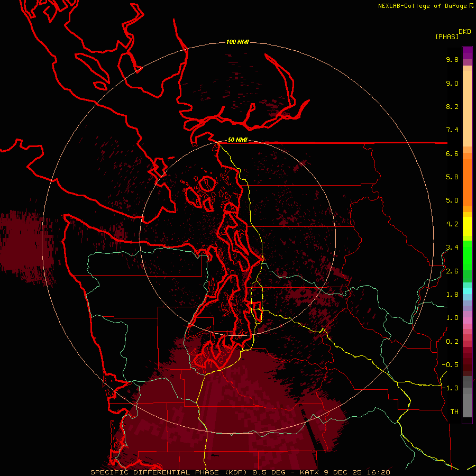Click the KATX radar site identifier in the caption
Screen dimensions: 476x476
click(309, 472)
